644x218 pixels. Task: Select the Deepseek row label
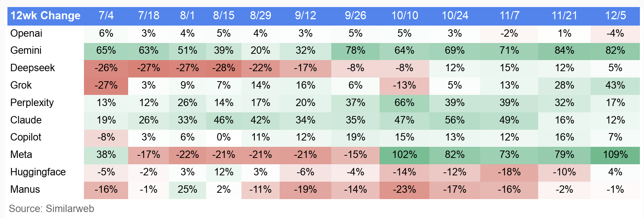[x=33, y=68]
